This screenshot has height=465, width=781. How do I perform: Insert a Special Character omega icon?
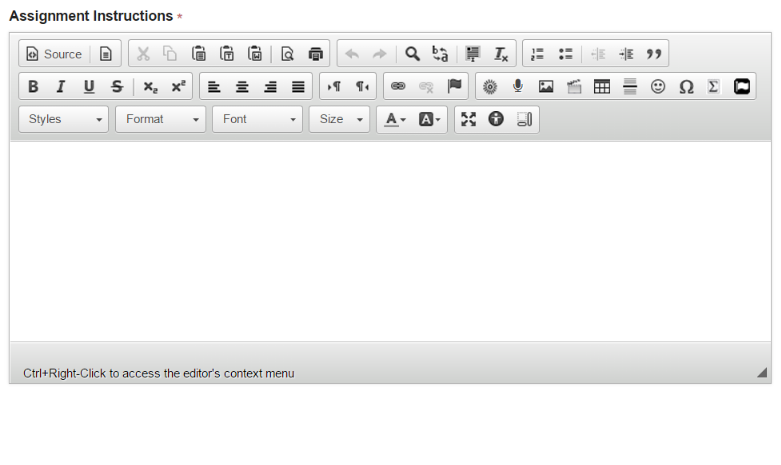[686, 87]
